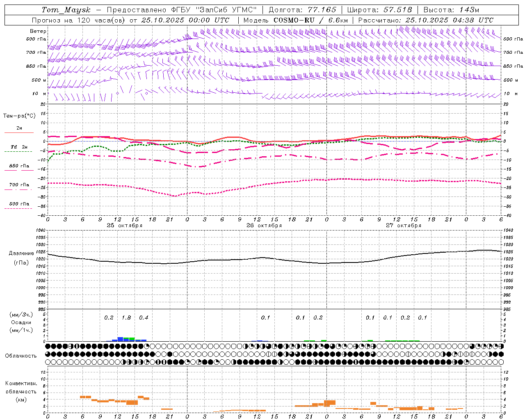Click the Высота: 143м value
The width and height of the screenshot is (525, 420).
451,10
